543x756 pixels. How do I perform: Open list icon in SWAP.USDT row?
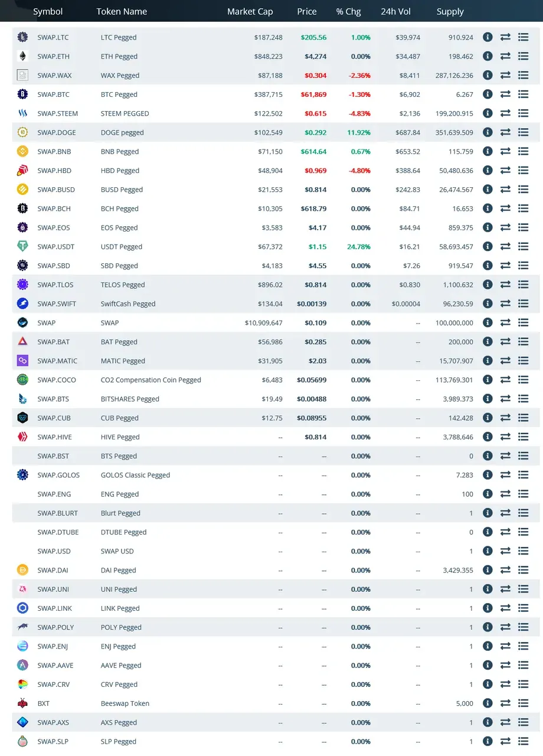[x=523, y=246]
